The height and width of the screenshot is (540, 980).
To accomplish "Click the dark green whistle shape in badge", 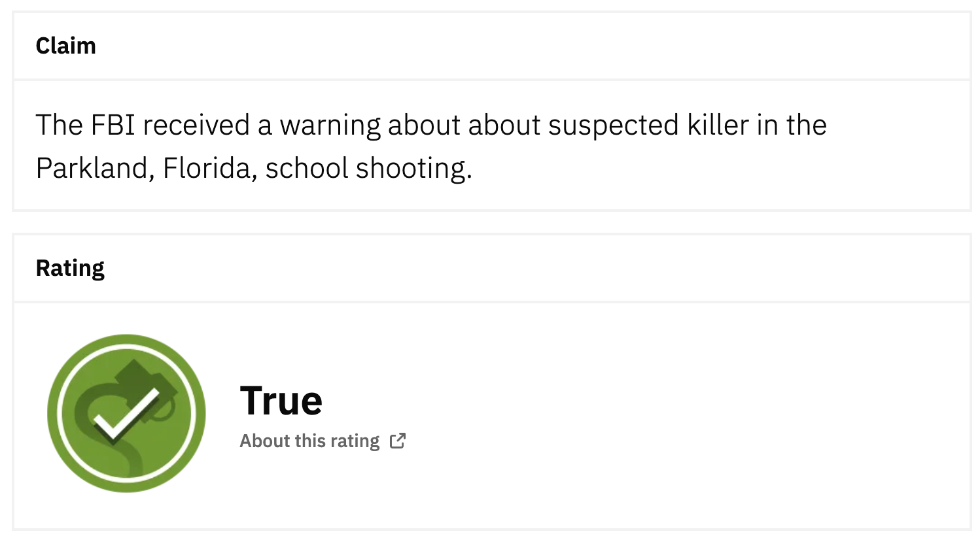I will [x=145, y=381].
